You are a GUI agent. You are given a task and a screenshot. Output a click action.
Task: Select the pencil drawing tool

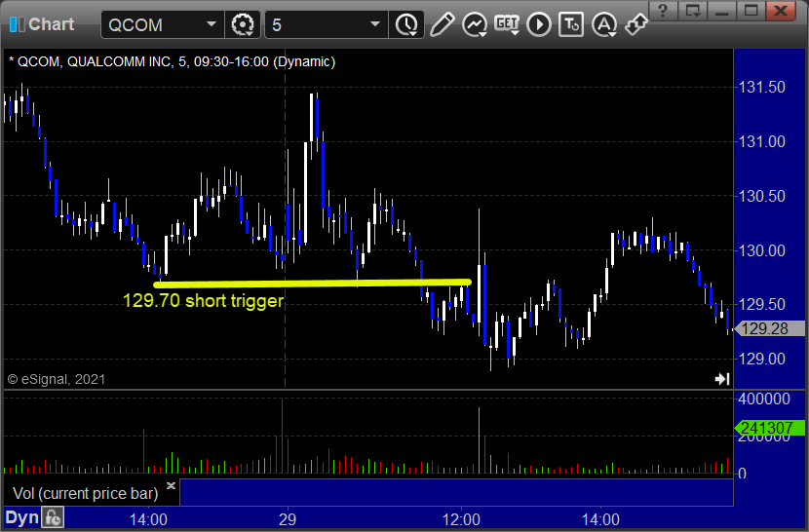click(x=442, y=24)
